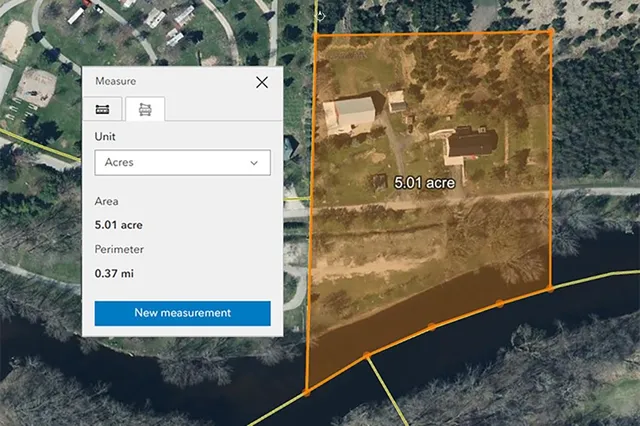Image resolution: width=640 pixels, height=426 pixels.
Task: Click the large light-roofed barn inside the parcel
Action: coord(349,114)
